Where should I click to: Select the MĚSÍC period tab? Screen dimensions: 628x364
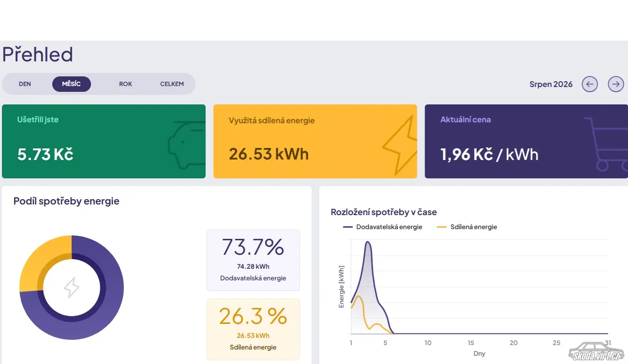coord(72,84)
